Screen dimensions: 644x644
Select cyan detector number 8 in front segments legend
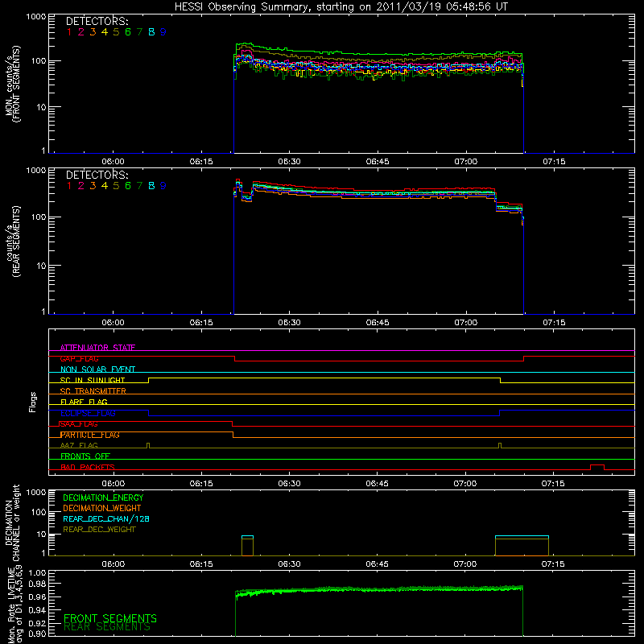[x=151, y=32]
